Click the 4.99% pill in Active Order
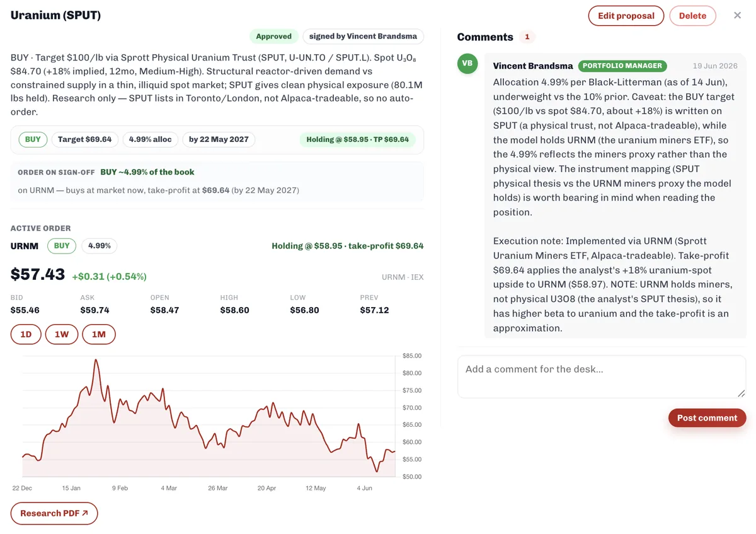The height and width of the screenshot is (534, 756). point(100,246)
